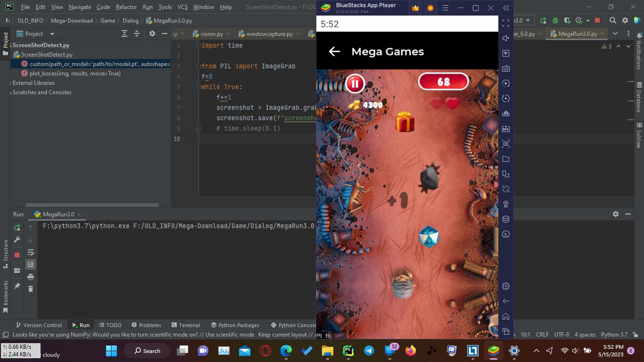Collapse BlueStacks sidebar double-arrow
Image resolution: width=644 pixels, height=362 pixels.
pos(506,8)
